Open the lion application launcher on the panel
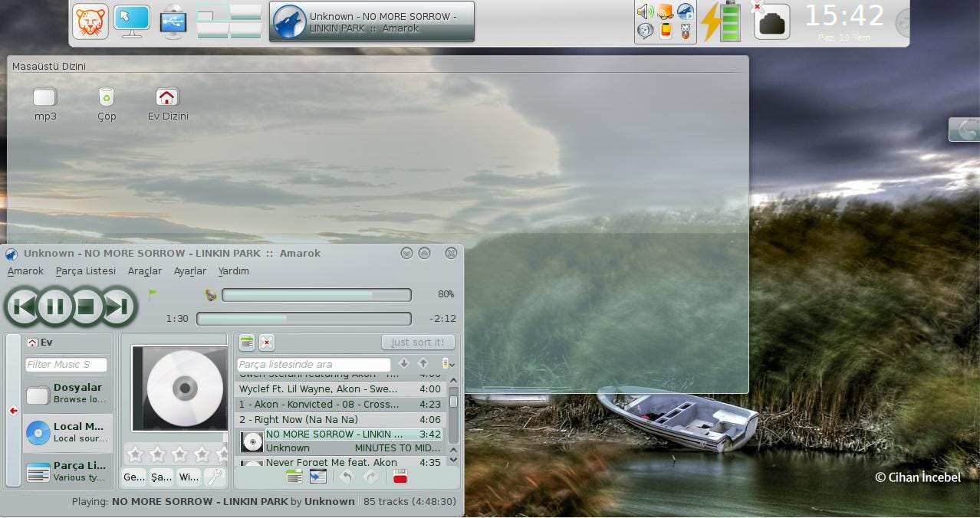 pyautogui.click(x=90, y=21)
